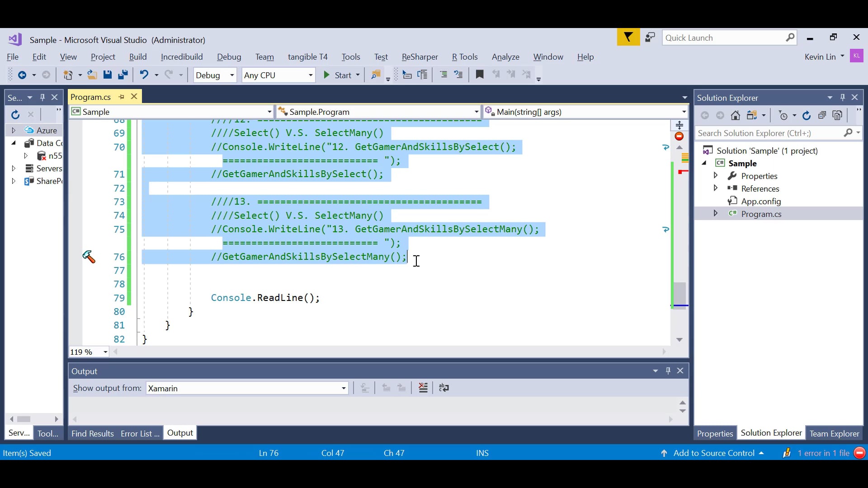Click the quick actions screwdriver icon
Screen dimensions: 868x488
(89, 257)
